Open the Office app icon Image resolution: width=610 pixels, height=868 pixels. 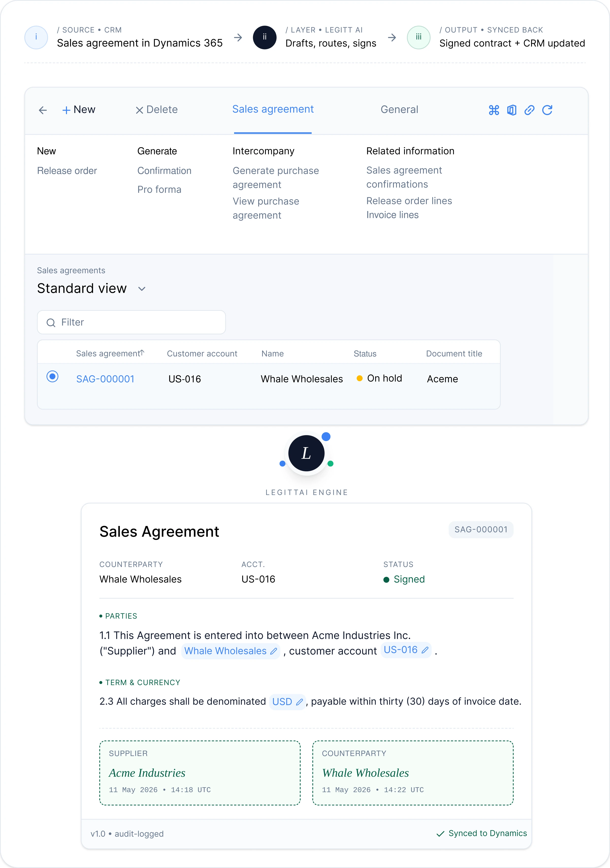click(x=511, y=110)
